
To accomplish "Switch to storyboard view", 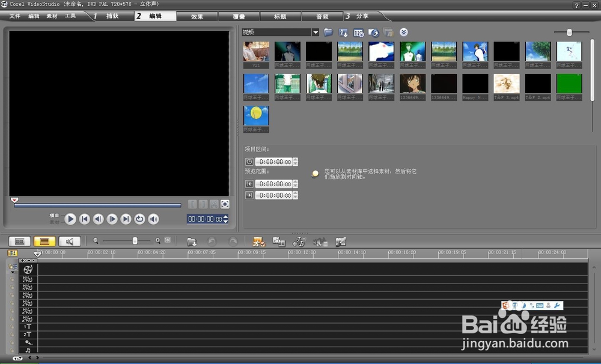I will 20,241.
